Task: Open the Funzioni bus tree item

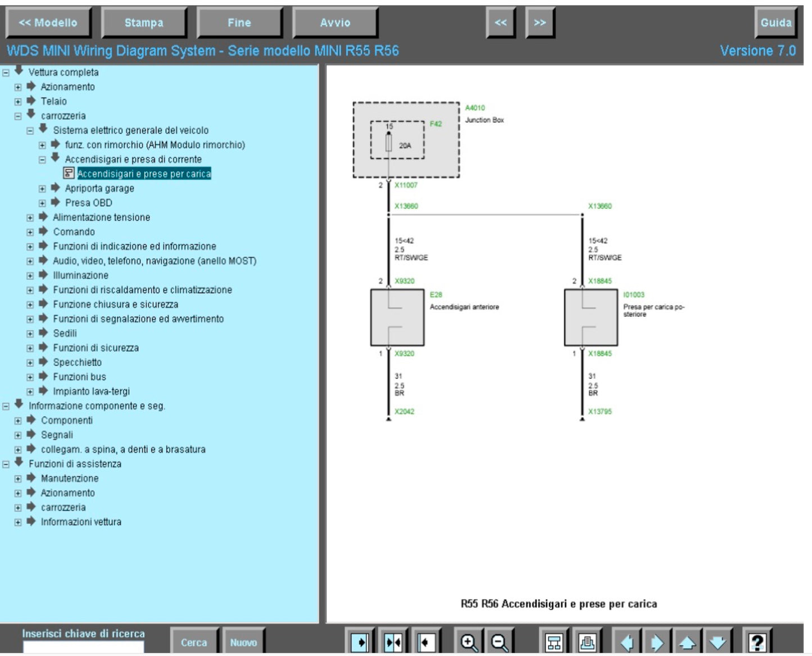Action: pyautogui.click(x=79, y=377)
